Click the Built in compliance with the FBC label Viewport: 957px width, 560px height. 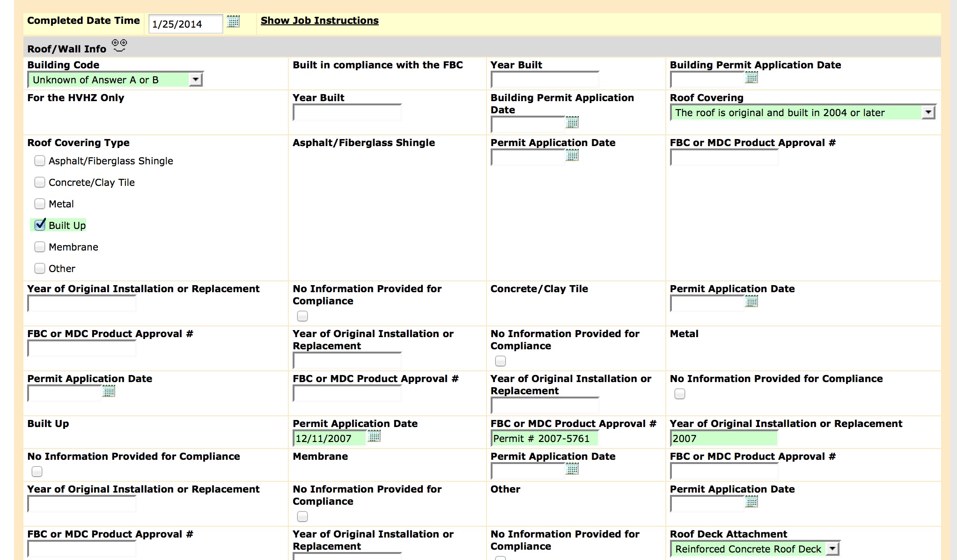click(x=378, y=65)
